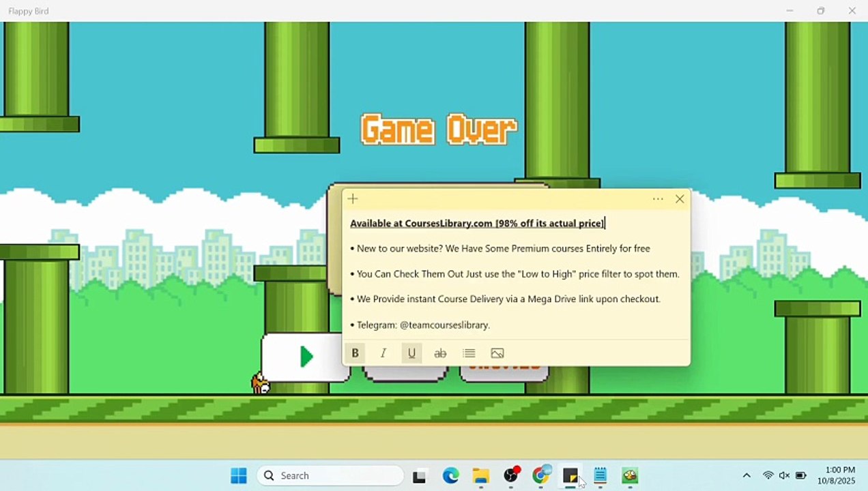
Task: Minimize the Flappy Bird window
Action: [790, 11]
